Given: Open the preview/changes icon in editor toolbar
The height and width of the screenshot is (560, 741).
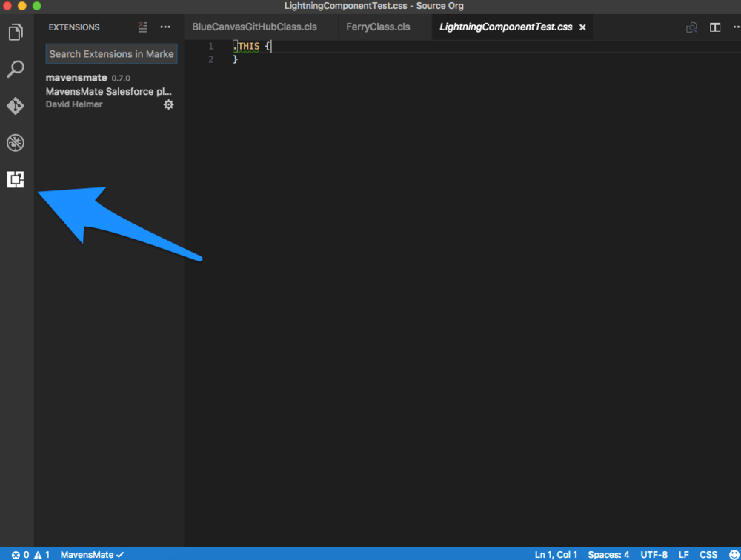Looking at the screenshot, I should 692,27.
